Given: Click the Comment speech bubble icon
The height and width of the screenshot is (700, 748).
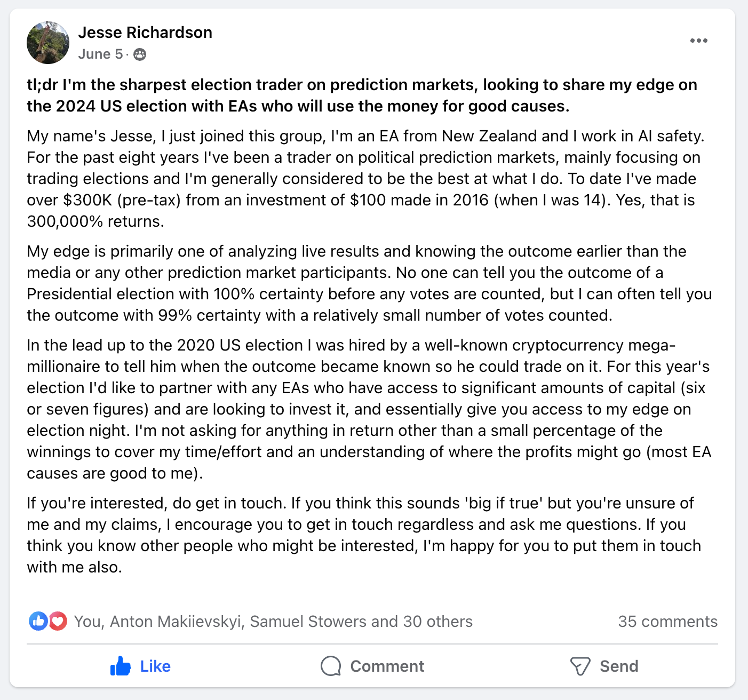Looking at the screenshot, I should (x=331, y=666).
